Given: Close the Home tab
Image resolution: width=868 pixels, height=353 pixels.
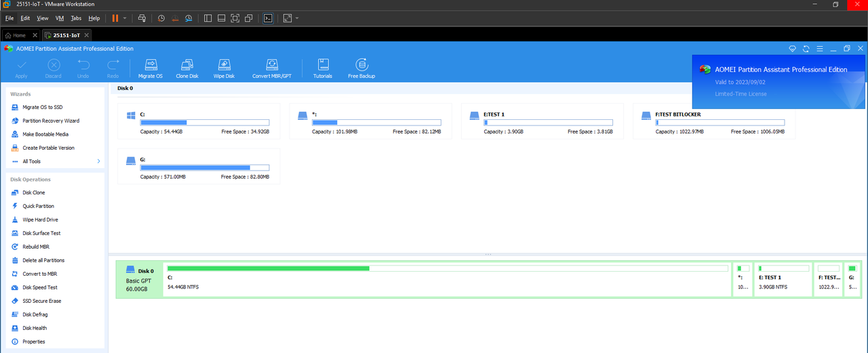Looking at the screenshot, I should [x=34, y=35].
